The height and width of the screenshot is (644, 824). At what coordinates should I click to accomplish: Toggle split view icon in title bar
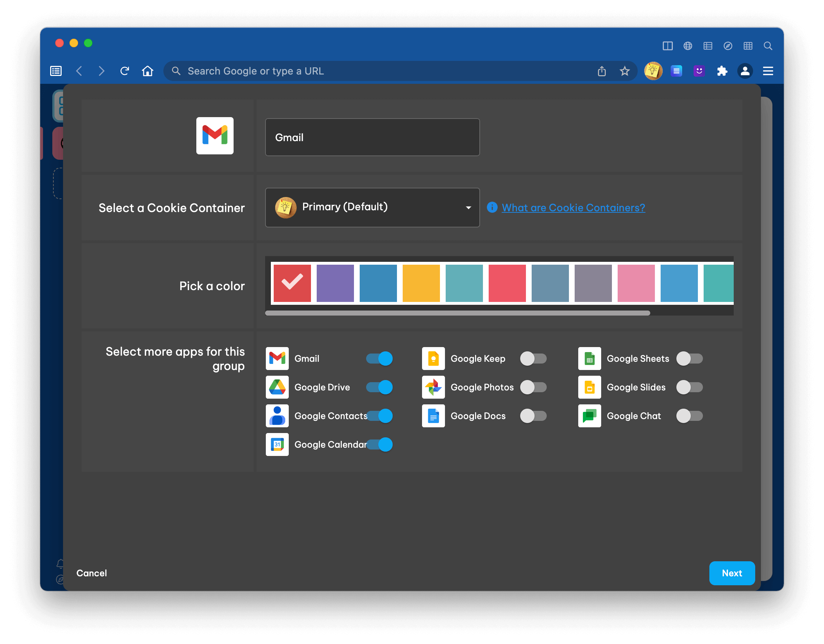(x=667, y=45)
